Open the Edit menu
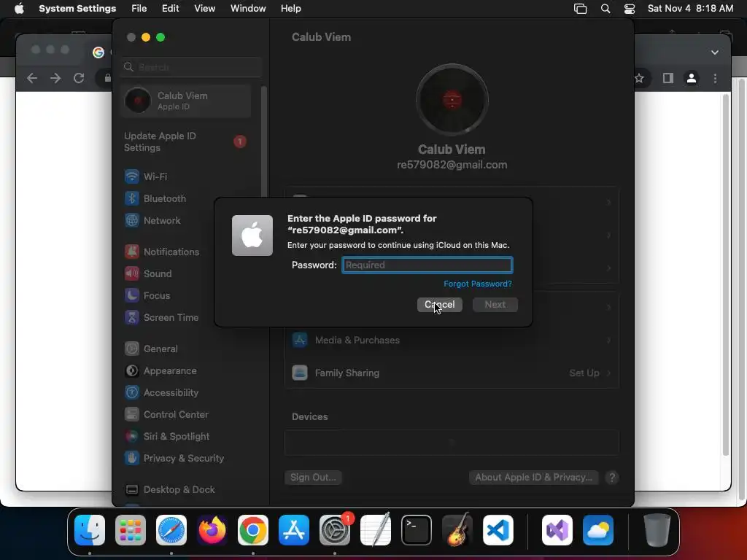 point(171,9)
